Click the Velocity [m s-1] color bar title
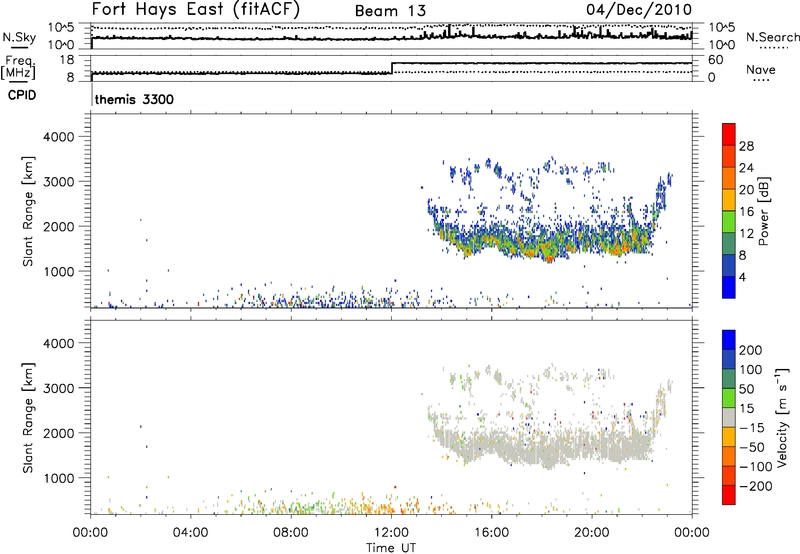The width and height of the screenshot is (800, 554). (782, 417)
